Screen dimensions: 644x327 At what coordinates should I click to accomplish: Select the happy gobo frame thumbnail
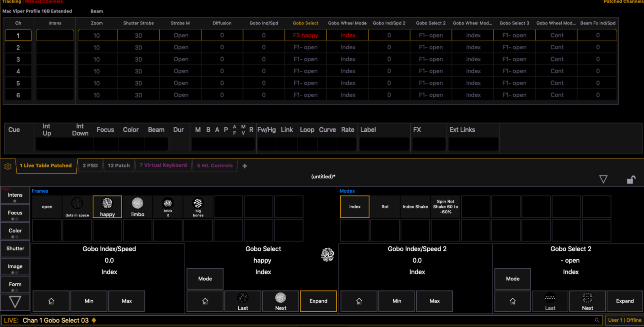(x=107, y=207)
